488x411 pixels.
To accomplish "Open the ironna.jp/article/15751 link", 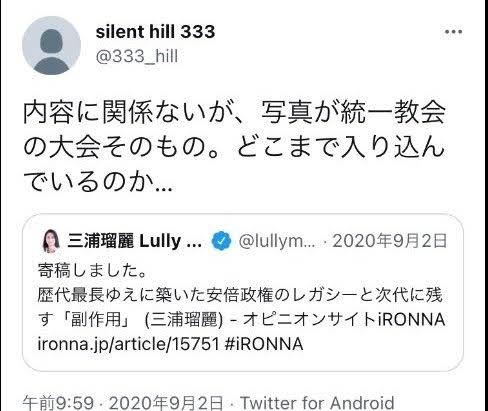I will pos(128,344).
